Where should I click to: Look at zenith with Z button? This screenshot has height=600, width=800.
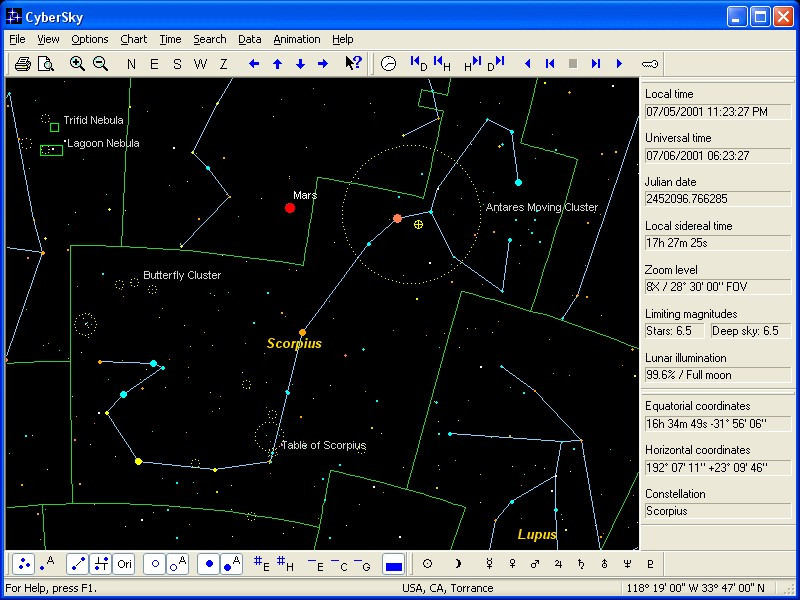(223, 64)
